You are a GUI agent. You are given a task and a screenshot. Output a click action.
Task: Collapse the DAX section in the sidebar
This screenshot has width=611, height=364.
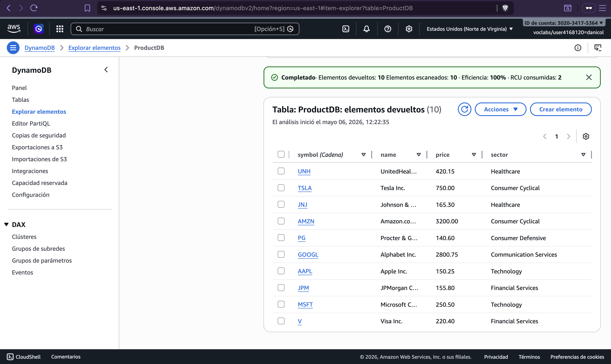coord(6,224)
